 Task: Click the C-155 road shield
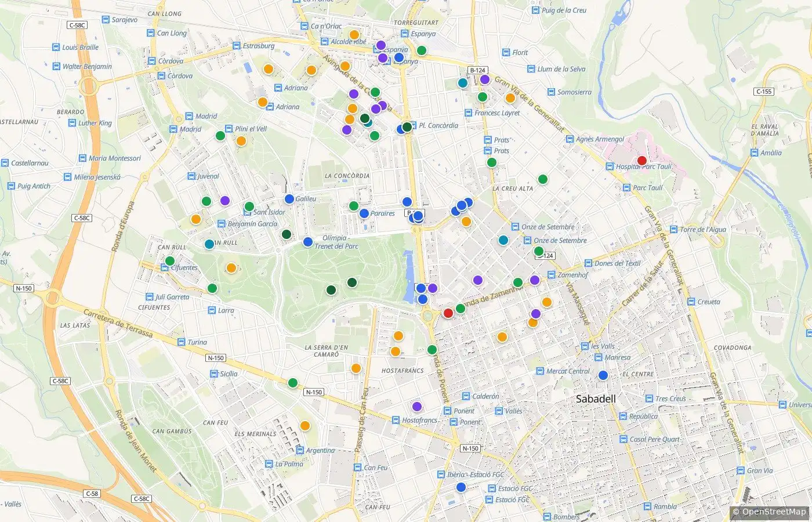pos(764,92)
